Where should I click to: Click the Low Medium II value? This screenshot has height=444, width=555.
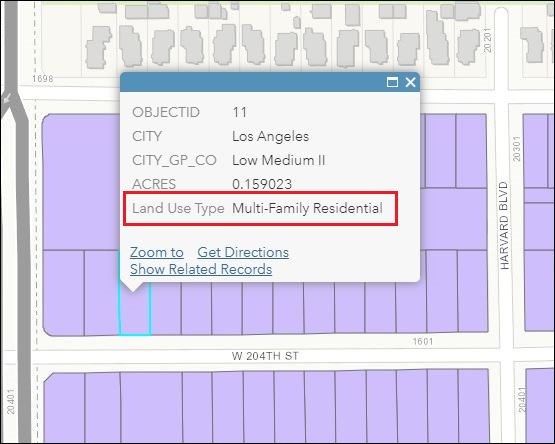pyautogui.click(x=279, y=160)
